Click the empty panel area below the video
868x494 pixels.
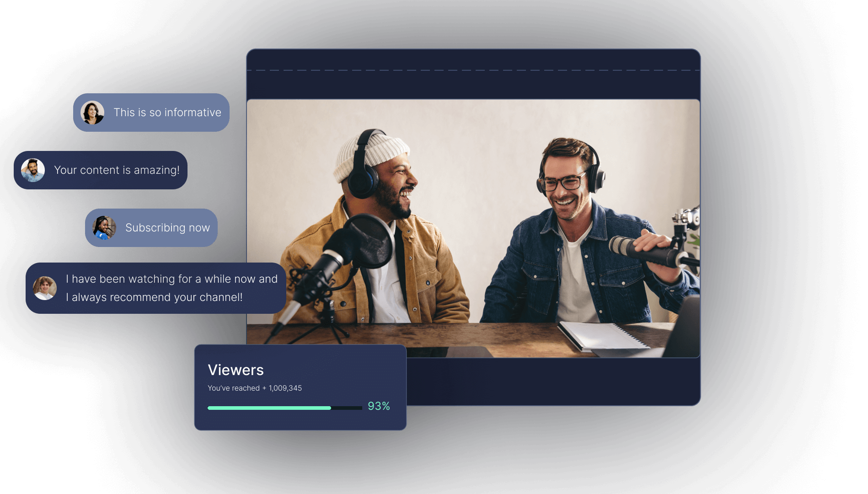[x=549, y=381]
